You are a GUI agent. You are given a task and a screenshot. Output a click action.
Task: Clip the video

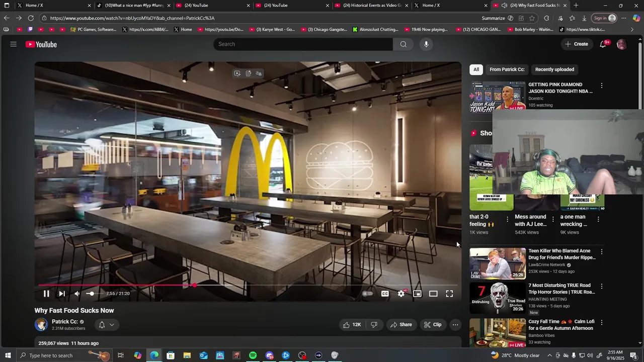(x=433, y=325)
